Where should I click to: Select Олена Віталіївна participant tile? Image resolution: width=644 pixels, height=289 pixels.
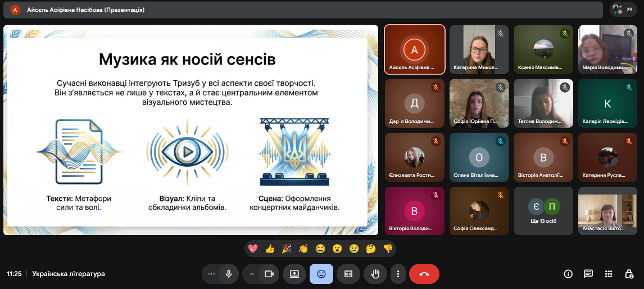(x=479, y=157)
